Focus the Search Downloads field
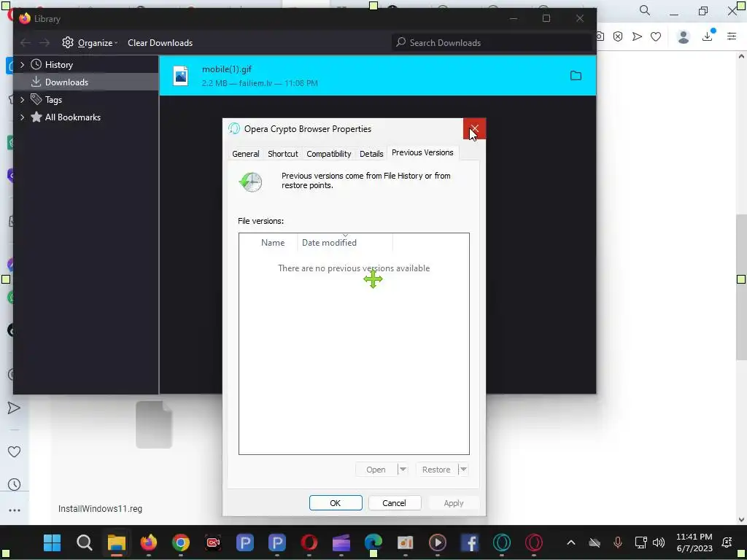Image resolution: width=747 pixels, height=560 pixels. click(492, 43)
